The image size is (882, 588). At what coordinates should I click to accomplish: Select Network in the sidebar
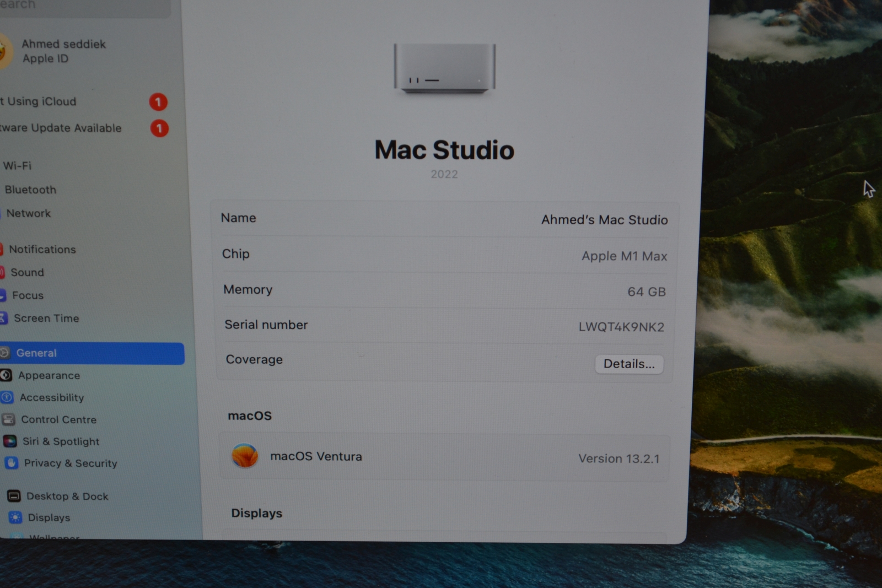(29, 214)
